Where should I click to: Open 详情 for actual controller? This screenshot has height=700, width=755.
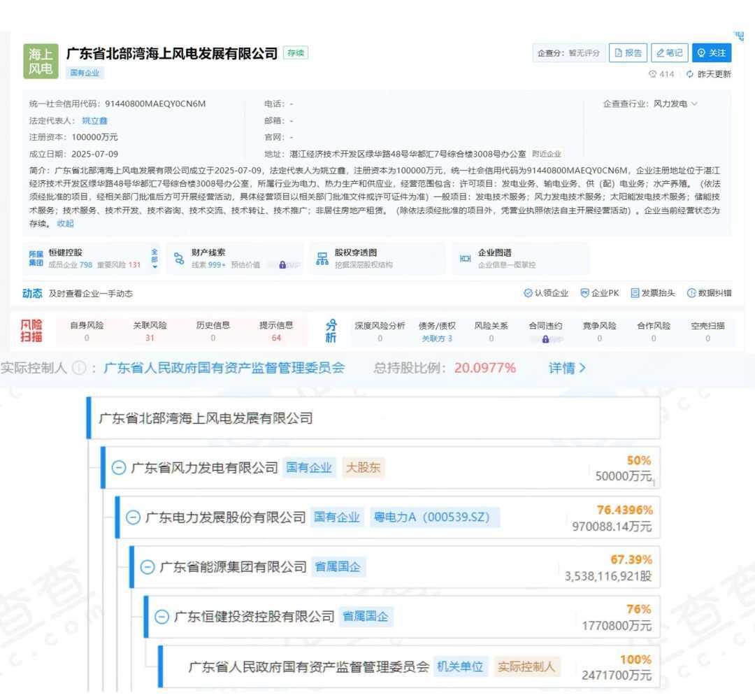pyautogui.click(x=566, y=368)
